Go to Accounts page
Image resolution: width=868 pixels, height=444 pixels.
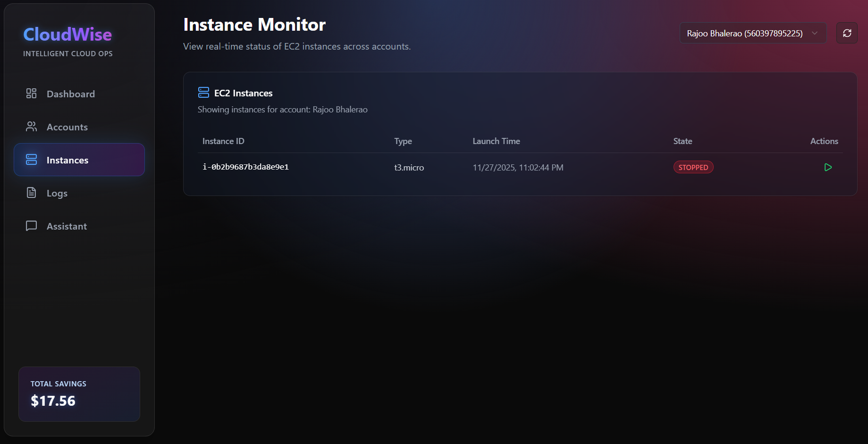point(79,127)
